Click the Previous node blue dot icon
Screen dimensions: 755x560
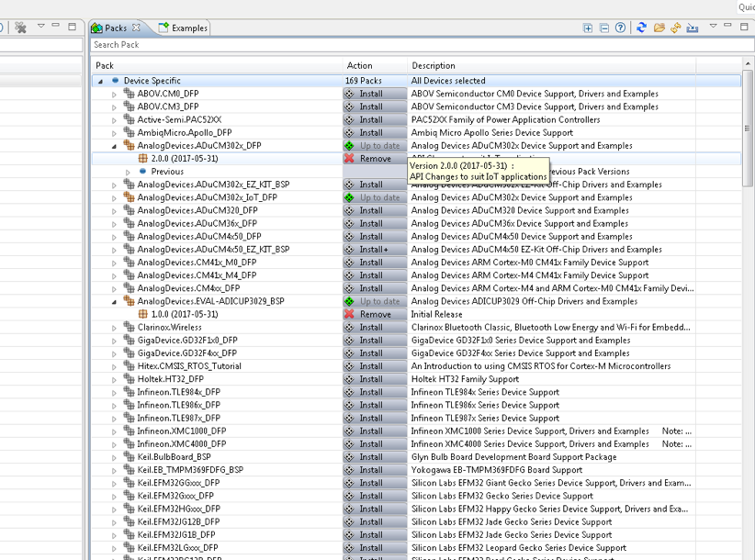[142, 172]
